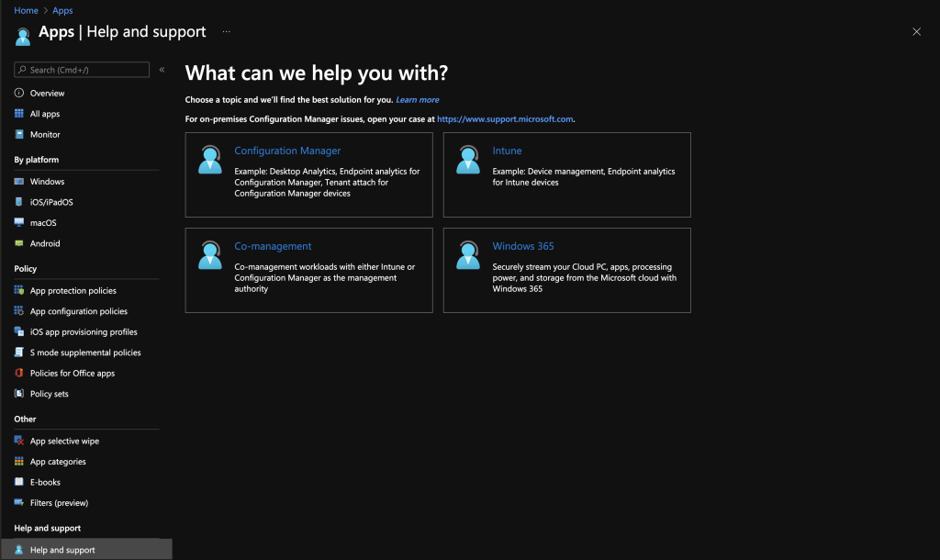Navigate to Home in breadcrumb
This screenshot has height=560, width=940.
pyautogui.click(x=26, y=11)
